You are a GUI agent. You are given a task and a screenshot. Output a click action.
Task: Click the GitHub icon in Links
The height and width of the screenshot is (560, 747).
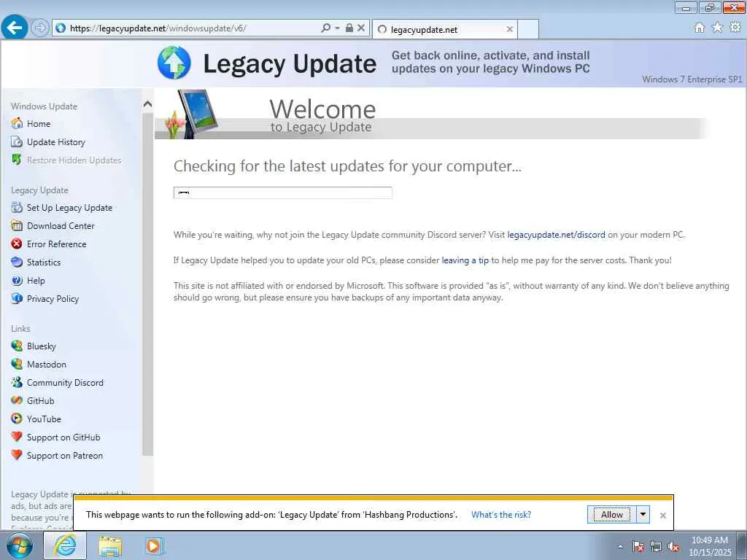(17, 401)
